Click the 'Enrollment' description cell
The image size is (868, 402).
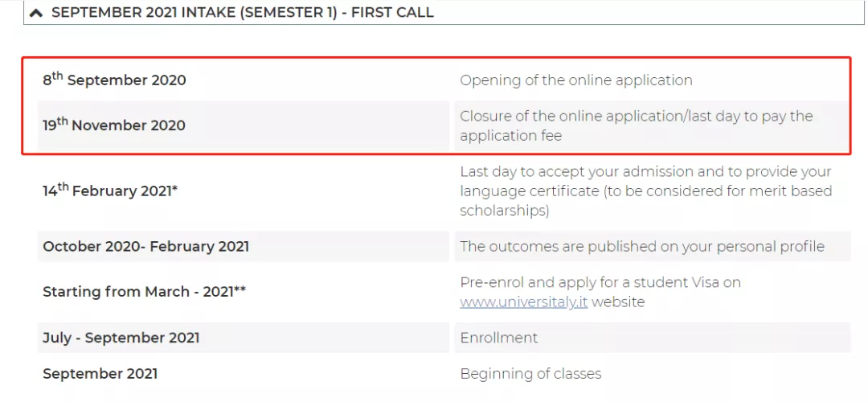point(498,338)
